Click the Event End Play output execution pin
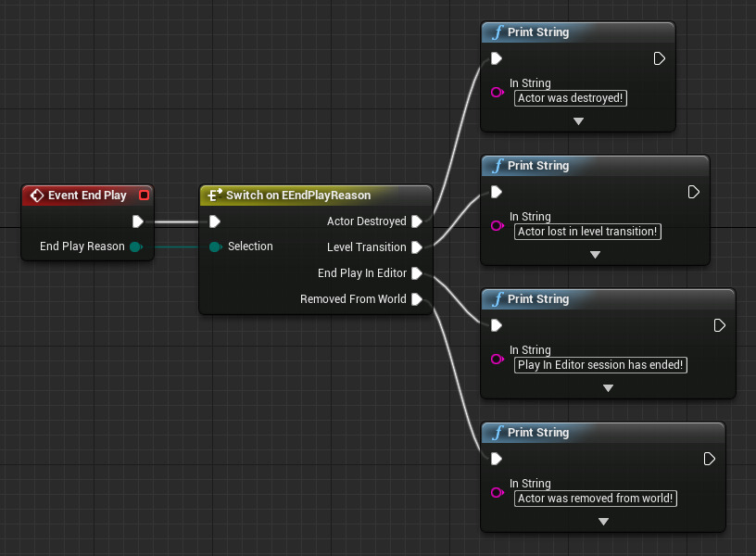 pyautogui.click(x=137, y=221)
